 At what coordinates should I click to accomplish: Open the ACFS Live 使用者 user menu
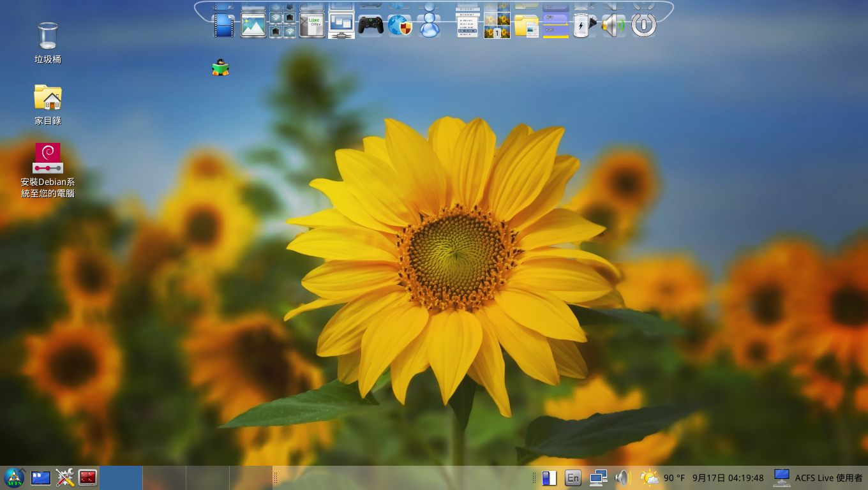(x=818, y=477)
